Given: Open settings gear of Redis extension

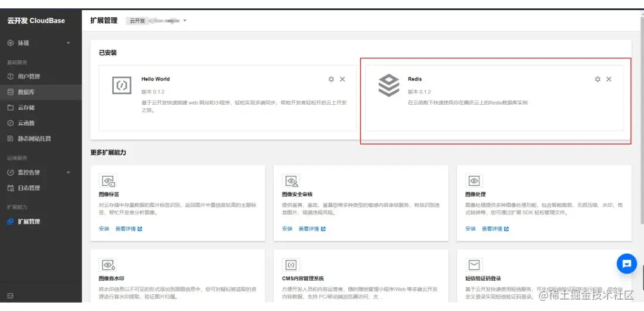Looking at the screenshot, I should pos(597,79).
